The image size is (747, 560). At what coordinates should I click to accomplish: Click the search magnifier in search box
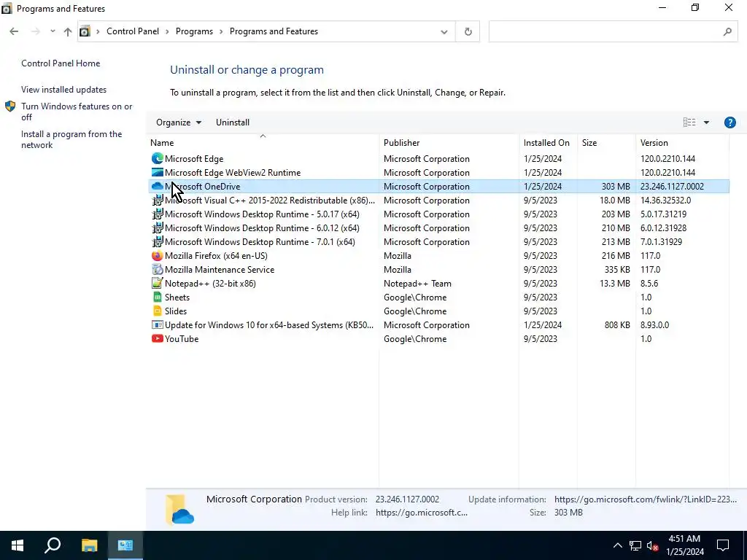727,31
